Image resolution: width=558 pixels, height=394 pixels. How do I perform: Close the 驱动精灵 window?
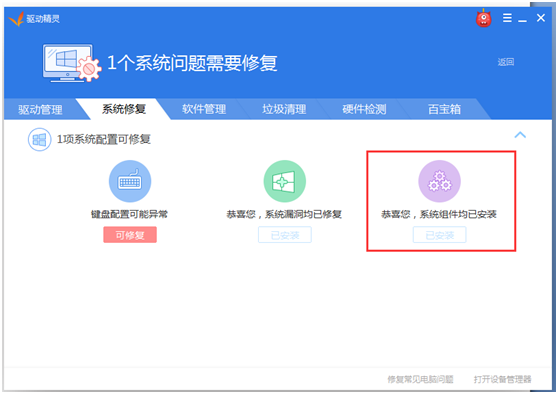(541, 18)
